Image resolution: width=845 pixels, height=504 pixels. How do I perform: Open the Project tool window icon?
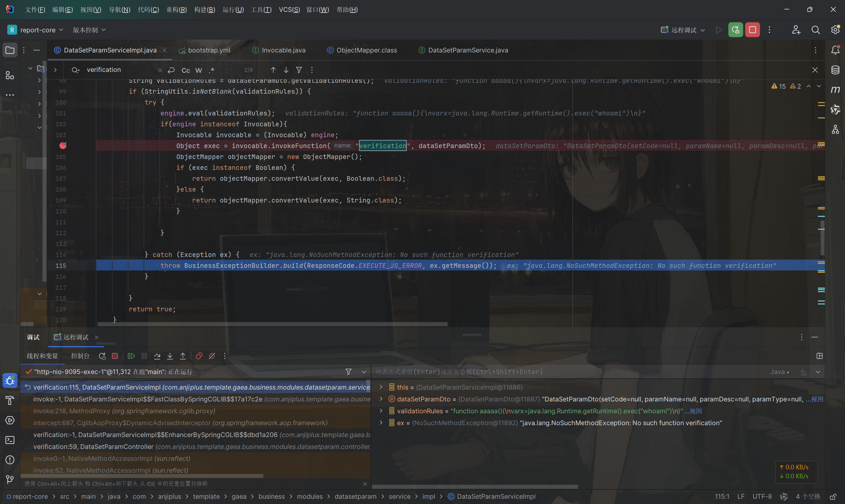[x=10, y=50]
